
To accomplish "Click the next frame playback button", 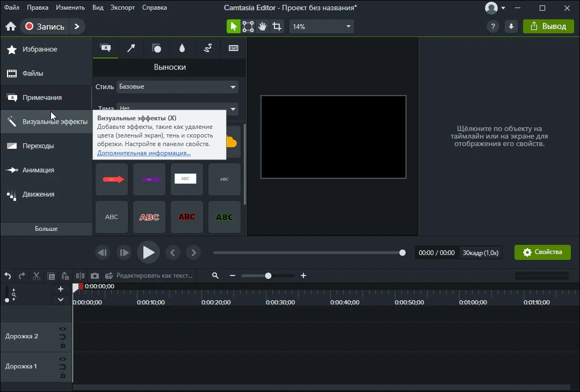I will click(x=124, y=252).
